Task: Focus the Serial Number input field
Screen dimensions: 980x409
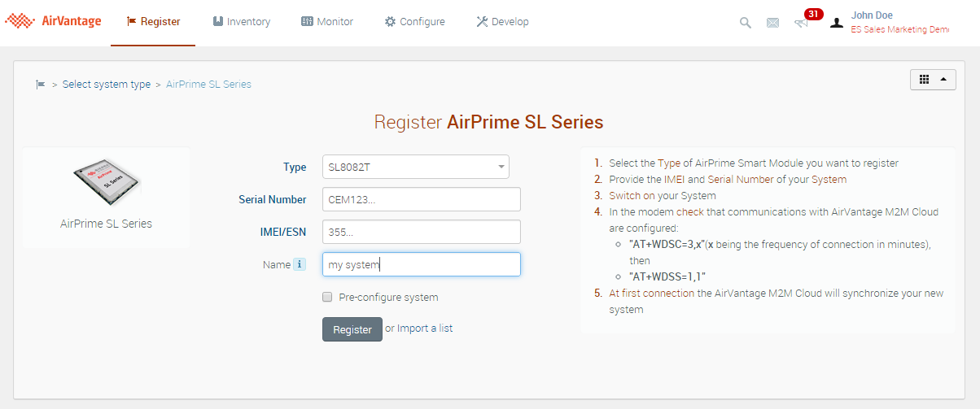Action: (421, 199)
